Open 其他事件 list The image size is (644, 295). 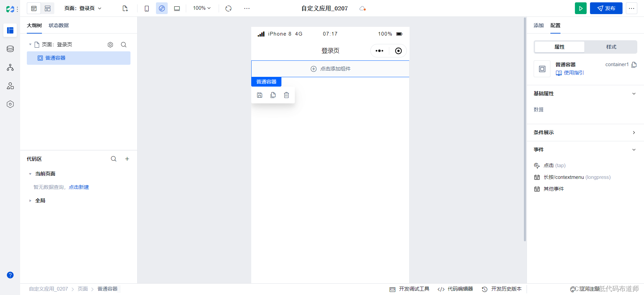(x=549, y=189)
